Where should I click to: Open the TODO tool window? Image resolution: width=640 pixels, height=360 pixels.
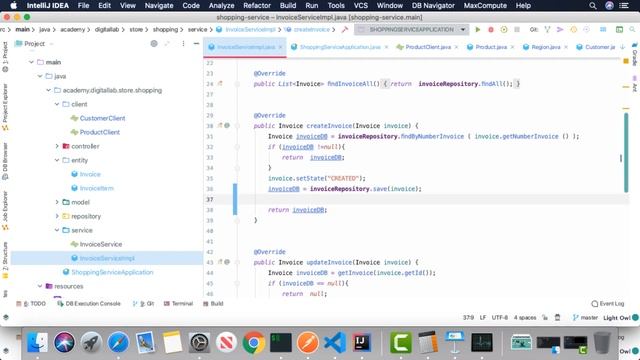pyautogui.click(x=31, y=304)
